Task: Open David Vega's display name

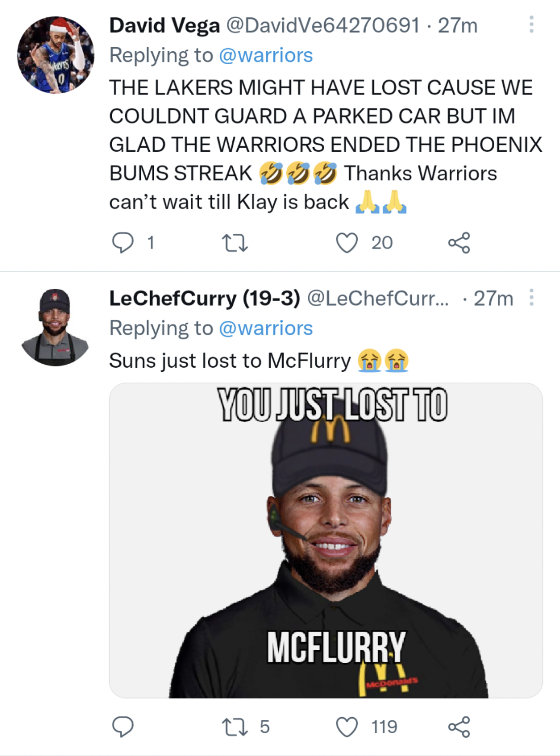Action: point(164,25)
